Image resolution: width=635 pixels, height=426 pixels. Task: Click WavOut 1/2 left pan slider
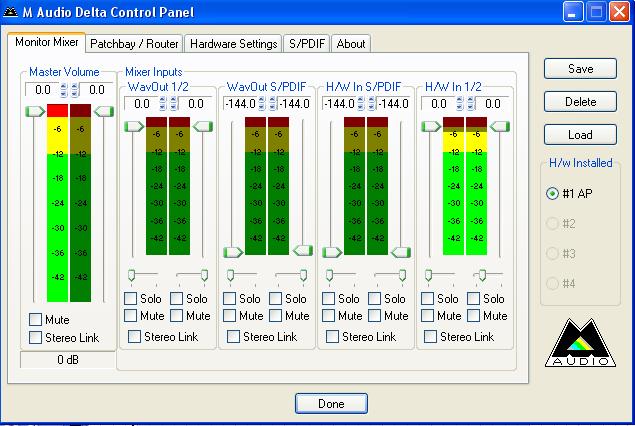(131, 275)
